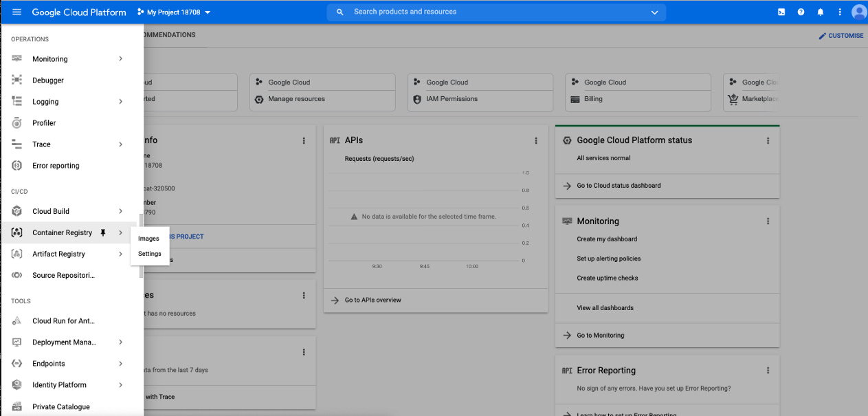Open the IAM Permissions shortcut card
The width and height of the screenshot is (868, 416).
click(480, 92)
